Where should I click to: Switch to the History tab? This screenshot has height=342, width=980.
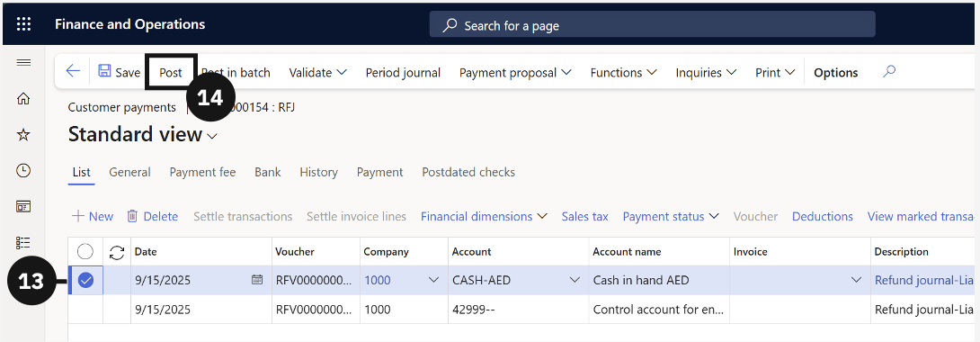(319, 172)
